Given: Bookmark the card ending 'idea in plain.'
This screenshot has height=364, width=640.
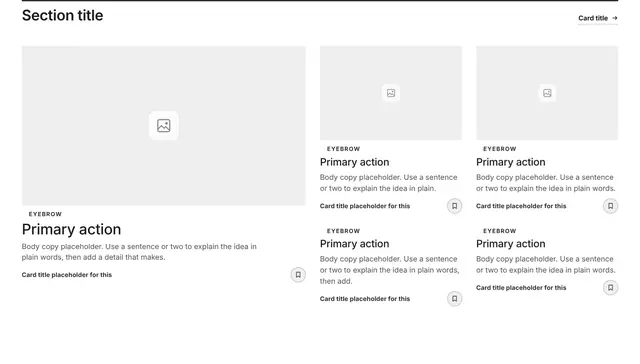Looking at the screenshot, I should click(x=454, y=206).
